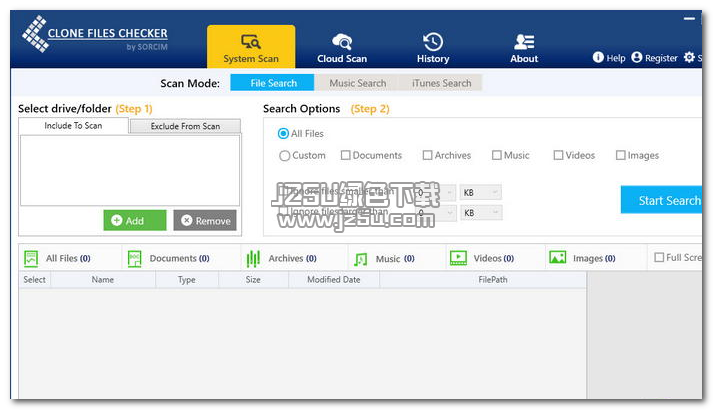Image resolution: width=713 pixels, height=410 pixels.
Task: Click the Archives (0) results icon
Action: 253,258
